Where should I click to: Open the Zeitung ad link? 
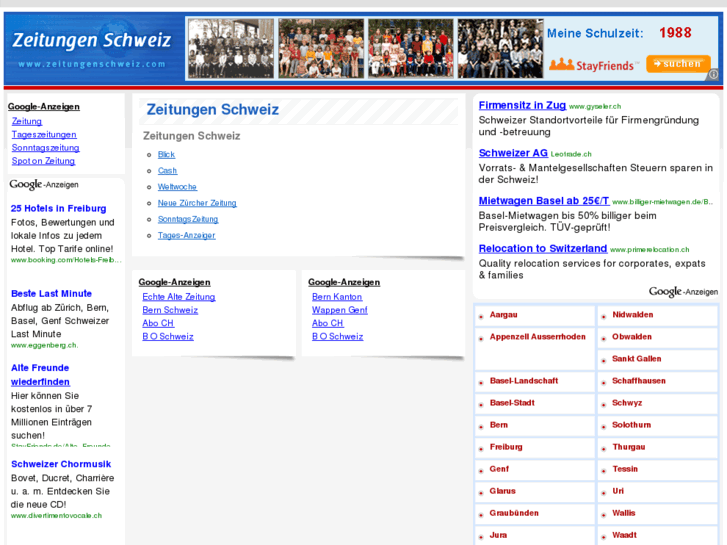[x=26, y=121]
